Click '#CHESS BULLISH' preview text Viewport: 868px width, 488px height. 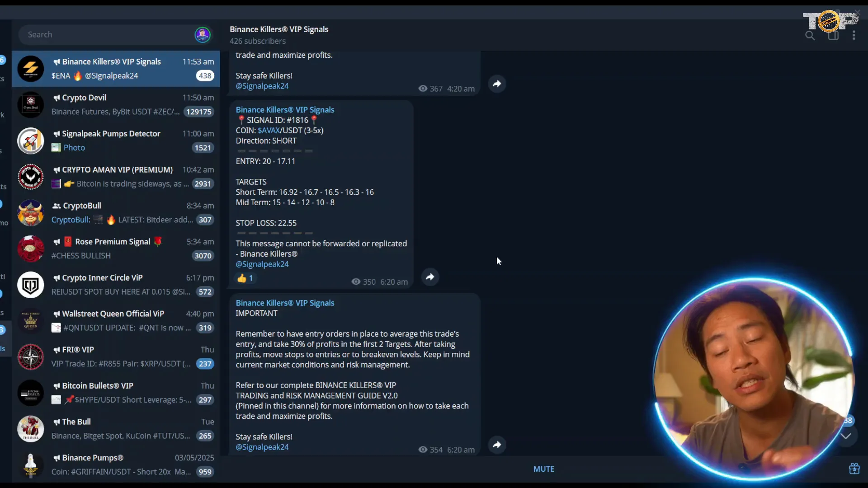tap(81, 256)
